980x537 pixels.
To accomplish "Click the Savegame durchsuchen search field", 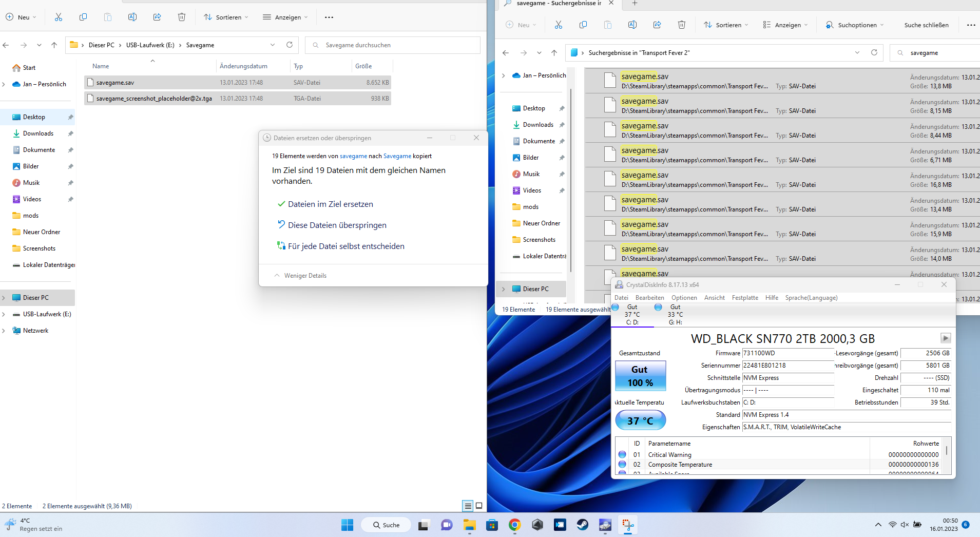I will pyautogui.click(x=393, y=45).
